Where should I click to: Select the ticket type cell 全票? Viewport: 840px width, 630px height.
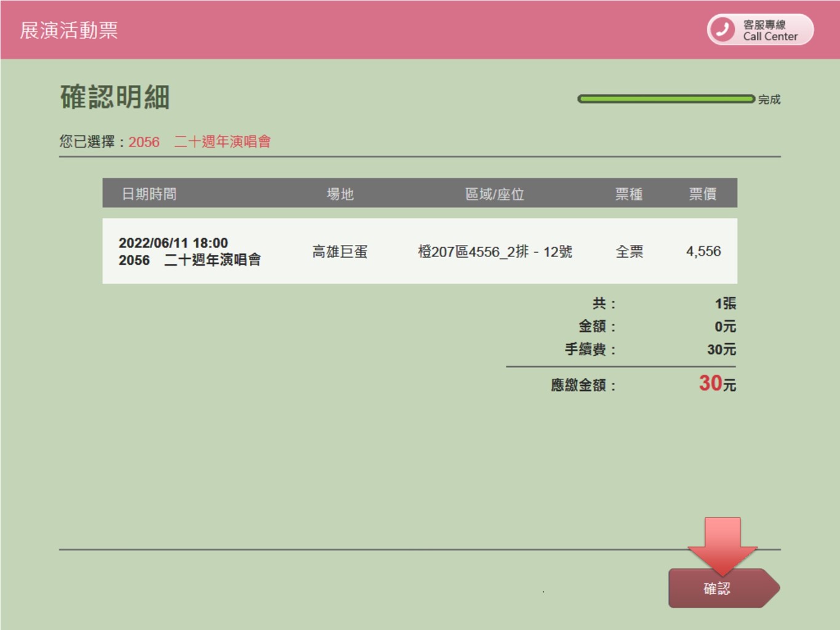[629, 252]
